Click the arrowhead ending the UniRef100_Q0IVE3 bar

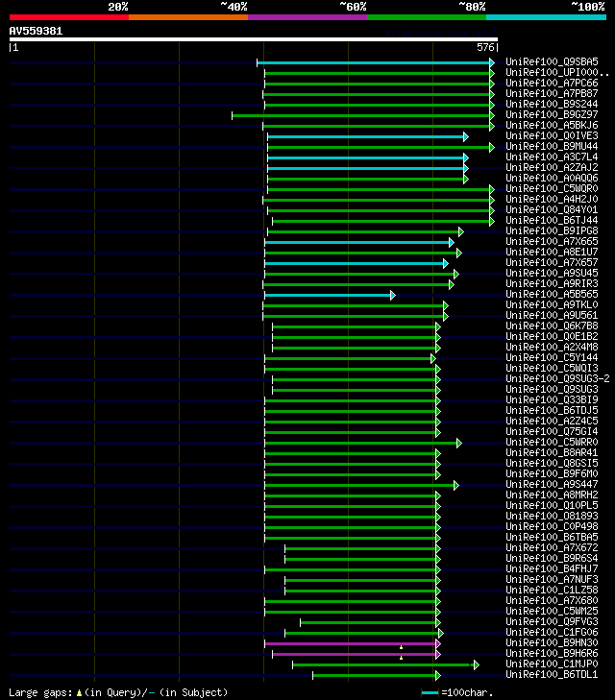[x=466, y=136]
